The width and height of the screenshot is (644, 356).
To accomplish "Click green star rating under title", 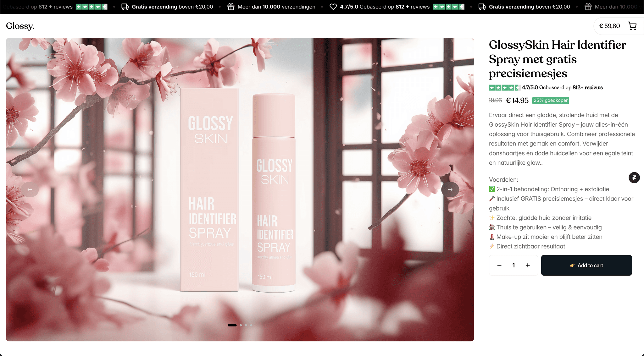I will 504,88.
